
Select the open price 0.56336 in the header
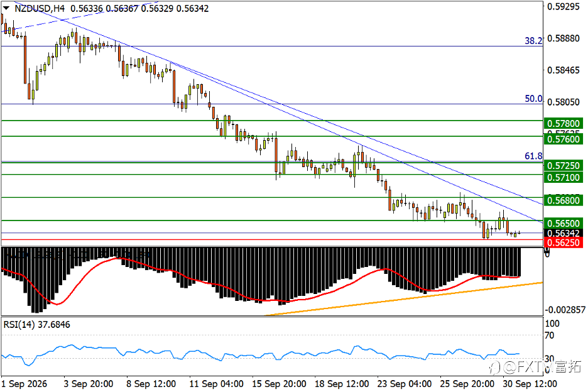click(x=86, y=9)
